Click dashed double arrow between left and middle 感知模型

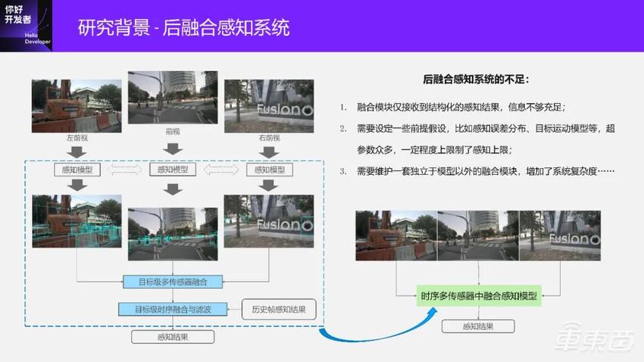coord(125,170)
